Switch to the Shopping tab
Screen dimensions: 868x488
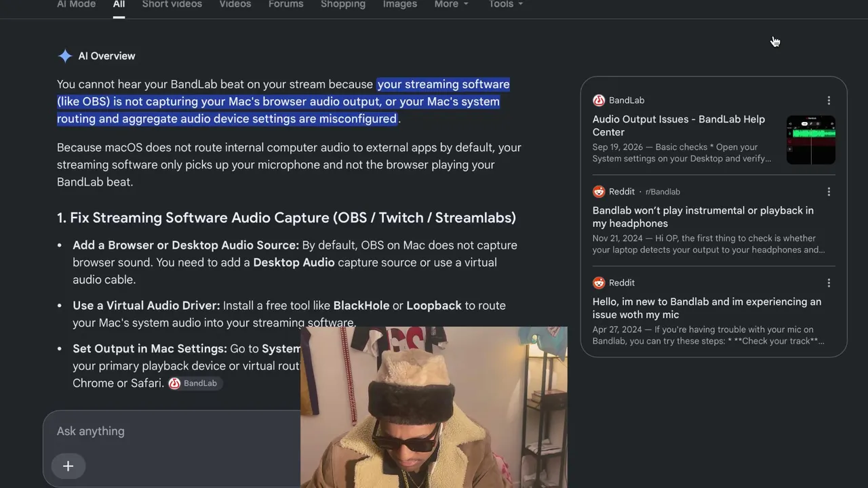pyautogui.click(x=343, y=5)
